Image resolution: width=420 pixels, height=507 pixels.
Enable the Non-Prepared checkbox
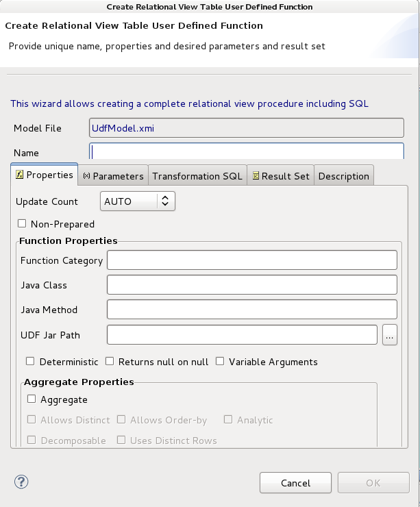click(23, 224)
